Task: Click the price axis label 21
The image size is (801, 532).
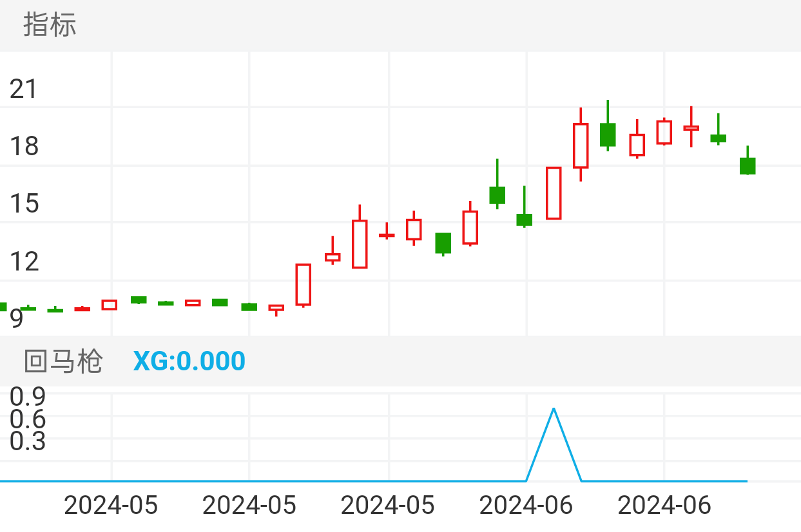Action: (x=24, y=89)
